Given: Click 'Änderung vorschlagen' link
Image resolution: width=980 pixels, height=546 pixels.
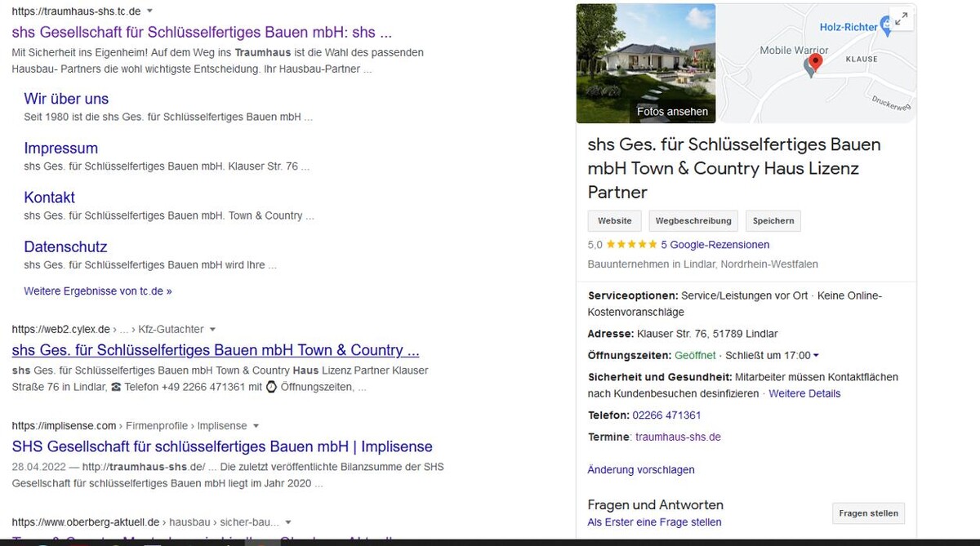Looking at the screenshot, I should click(x=640, y=470).
